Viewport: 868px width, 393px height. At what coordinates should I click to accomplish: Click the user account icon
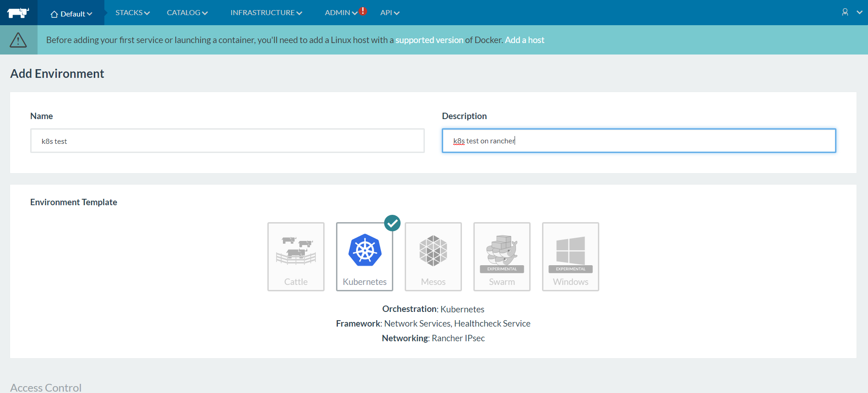[845, 12]
